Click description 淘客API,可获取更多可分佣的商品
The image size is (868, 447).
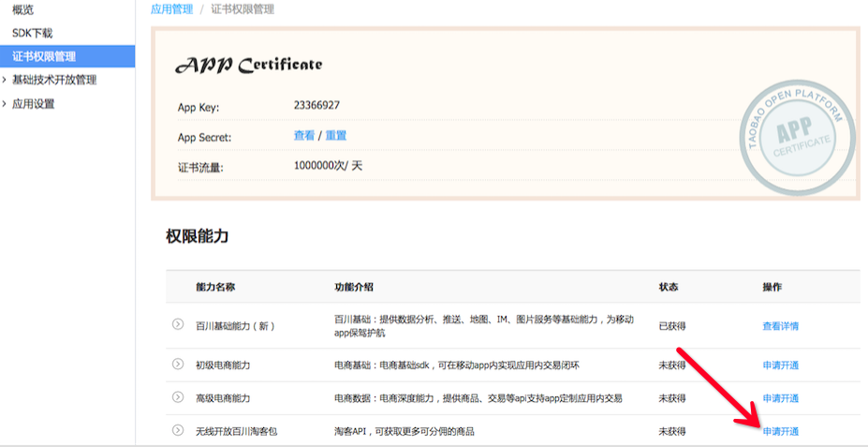405,431
